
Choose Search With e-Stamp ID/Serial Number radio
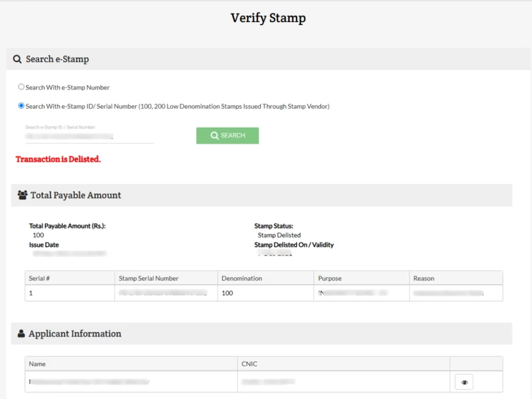21,106
